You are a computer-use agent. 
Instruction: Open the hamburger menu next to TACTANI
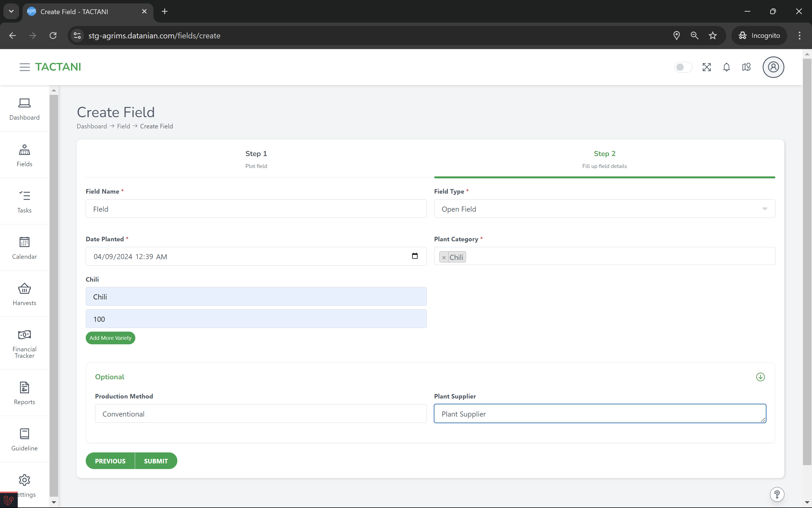point(25,67)
